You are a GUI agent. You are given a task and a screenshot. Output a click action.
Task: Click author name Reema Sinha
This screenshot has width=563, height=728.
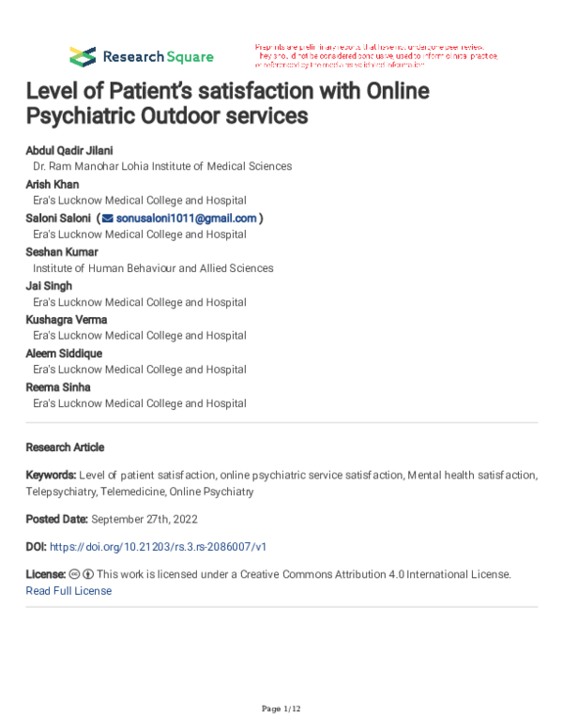[x=58, y=387]
